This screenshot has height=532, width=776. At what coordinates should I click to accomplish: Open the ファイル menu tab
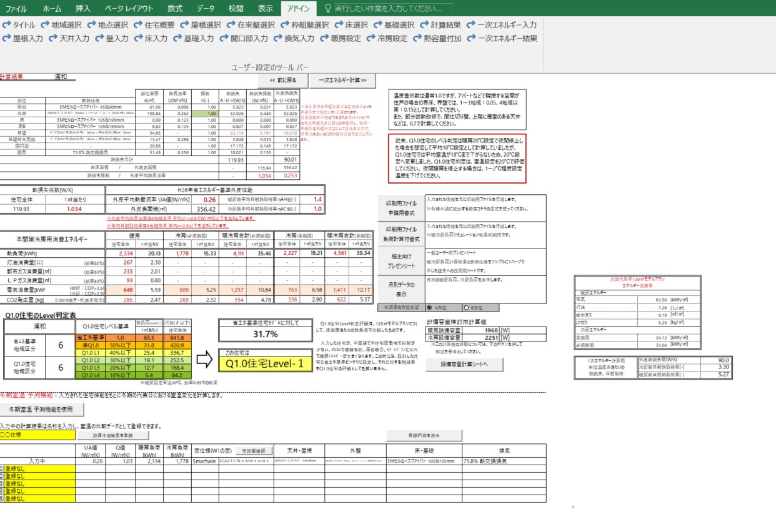pos(16,8)
